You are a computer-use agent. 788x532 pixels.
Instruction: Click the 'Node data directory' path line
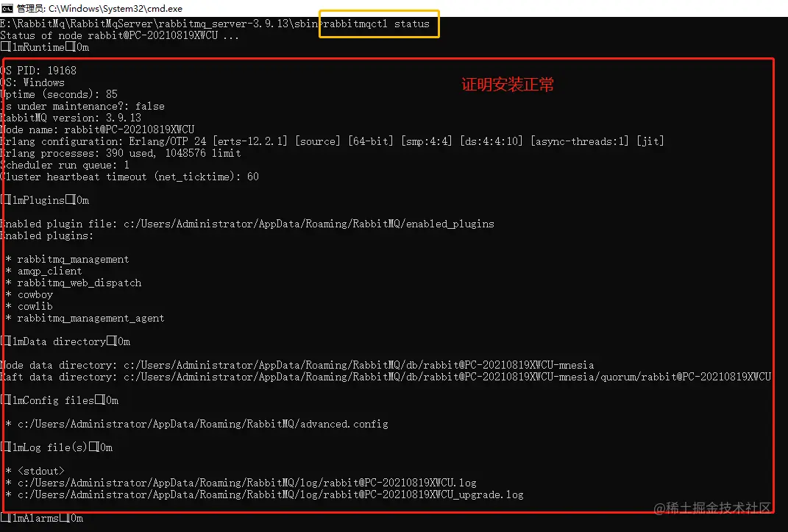tap(297, 365)
